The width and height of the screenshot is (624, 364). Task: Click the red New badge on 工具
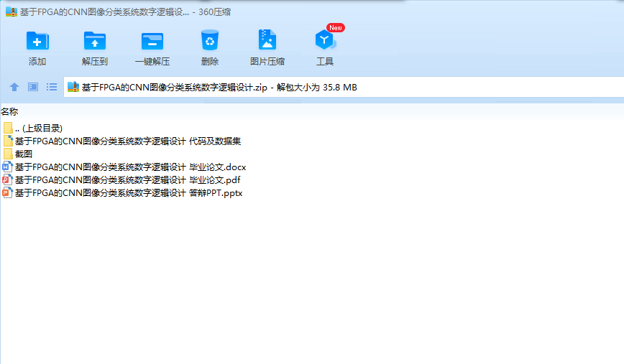point(336,28)
